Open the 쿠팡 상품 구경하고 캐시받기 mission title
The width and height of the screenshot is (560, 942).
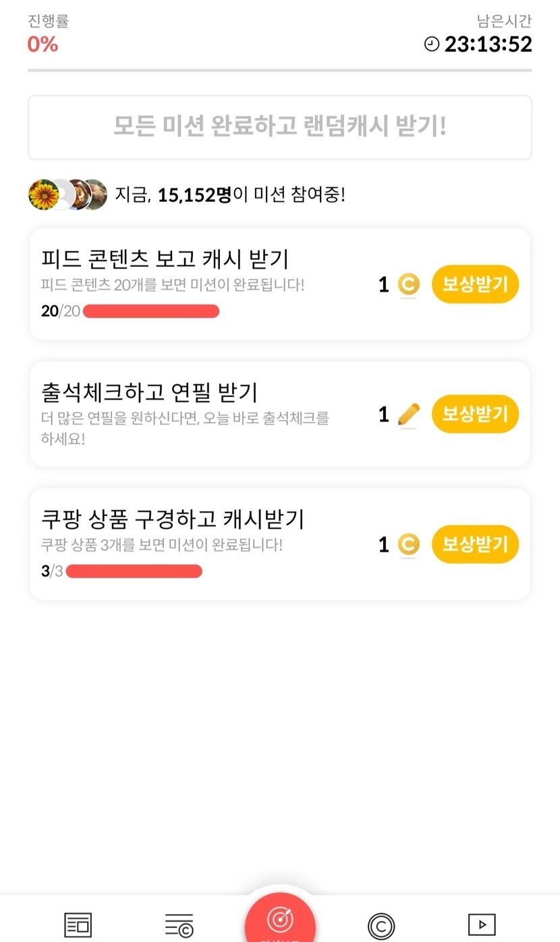173,519
